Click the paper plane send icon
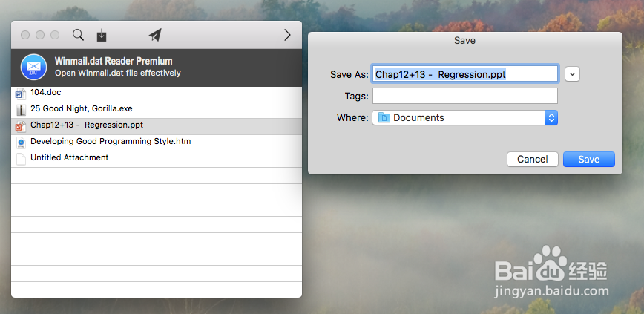Viewport: 644px width, 314px height. (155, 35)
